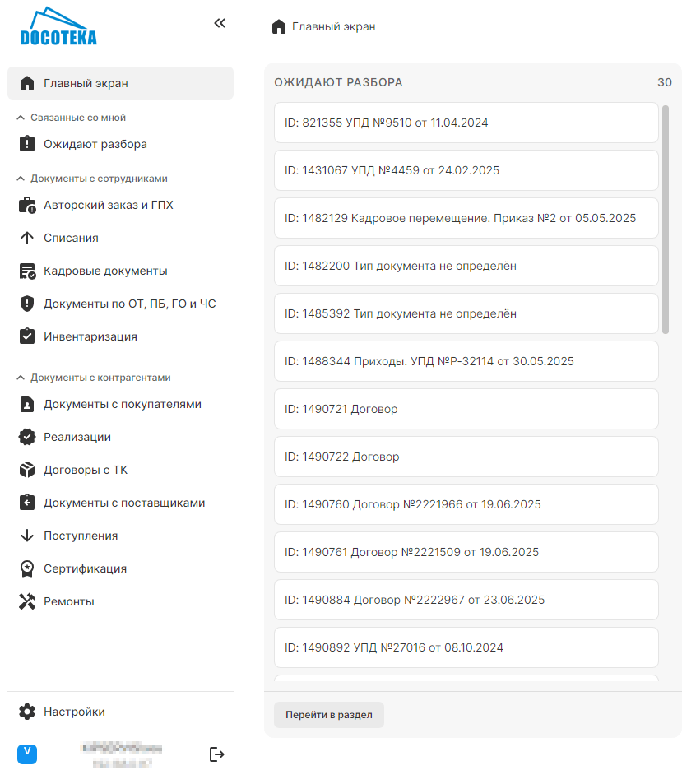Collapse Документы с сотрудниками section
682x784 pixels.
pyautogui.click(x=21, y=179)
